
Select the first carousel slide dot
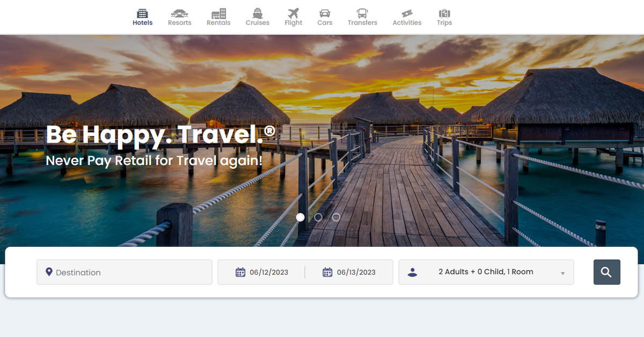click(301, 217)
